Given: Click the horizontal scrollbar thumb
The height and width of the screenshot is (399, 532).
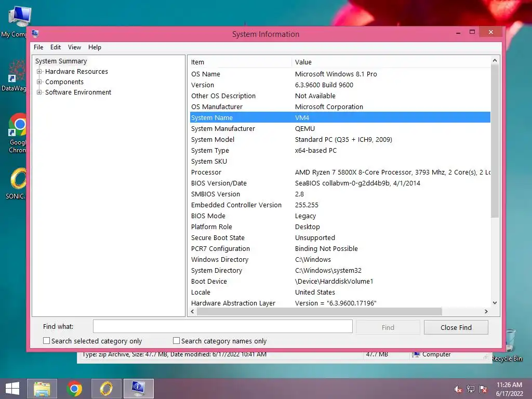Looking at the screenshot, I should (320, 311).
